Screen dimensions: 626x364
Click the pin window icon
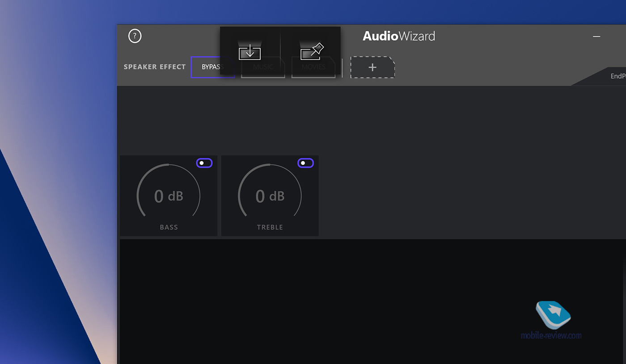tap(312, 51)
